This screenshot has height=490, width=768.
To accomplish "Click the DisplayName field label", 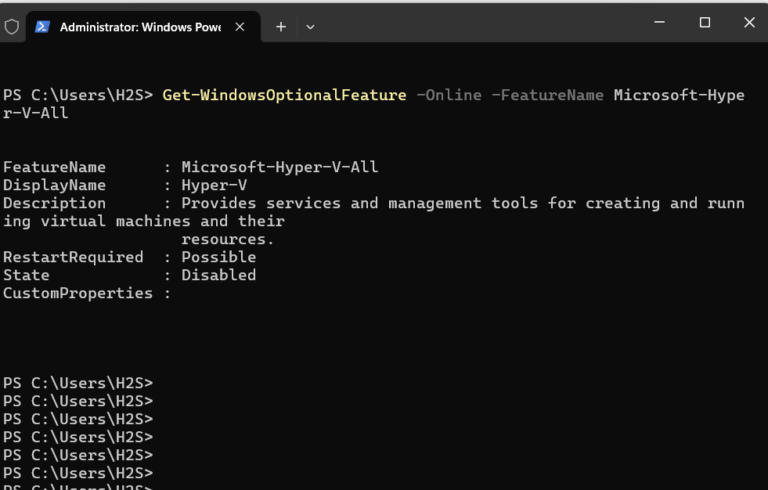I will pos(54,185).
